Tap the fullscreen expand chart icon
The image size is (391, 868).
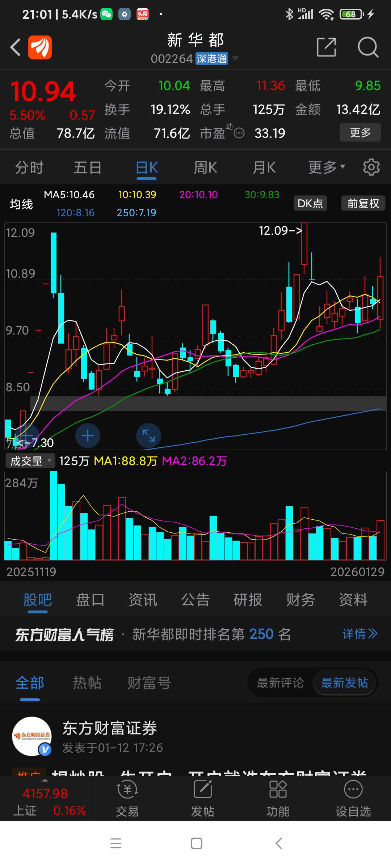[148, 436]
